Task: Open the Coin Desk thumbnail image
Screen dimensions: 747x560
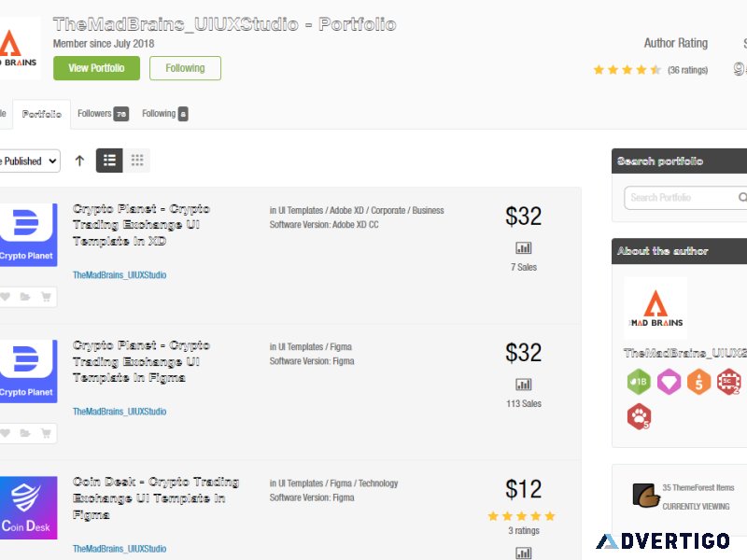Action: click(x=28, y=508)
